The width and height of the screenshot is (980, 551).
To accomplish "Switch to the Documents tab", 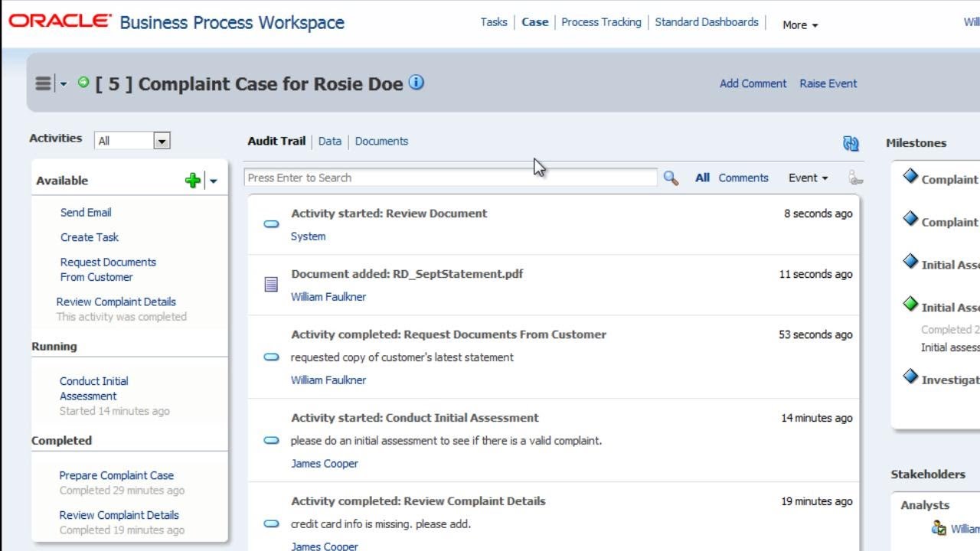I will (381, 141).
